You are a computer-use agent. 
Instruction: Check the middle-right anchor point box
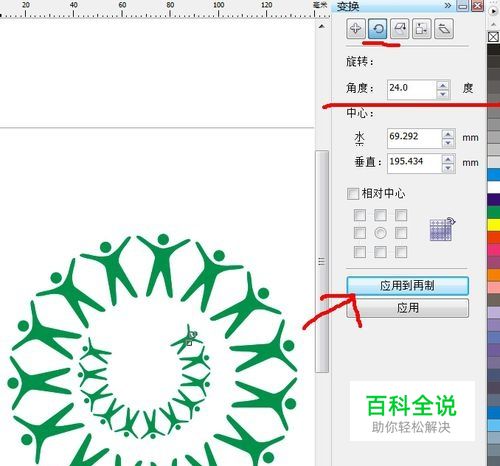401,233
